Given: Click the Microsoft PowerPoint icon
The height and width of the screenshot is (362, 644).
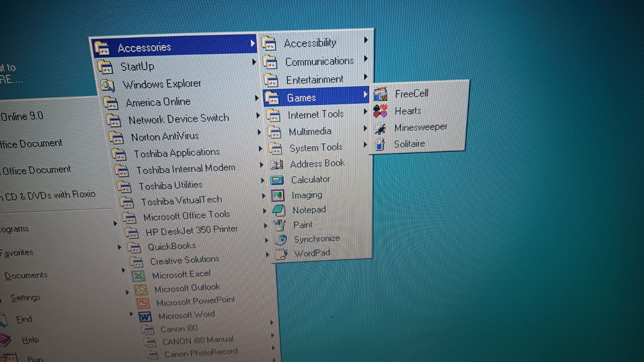Looking at the screenshot, I should 143,303.
